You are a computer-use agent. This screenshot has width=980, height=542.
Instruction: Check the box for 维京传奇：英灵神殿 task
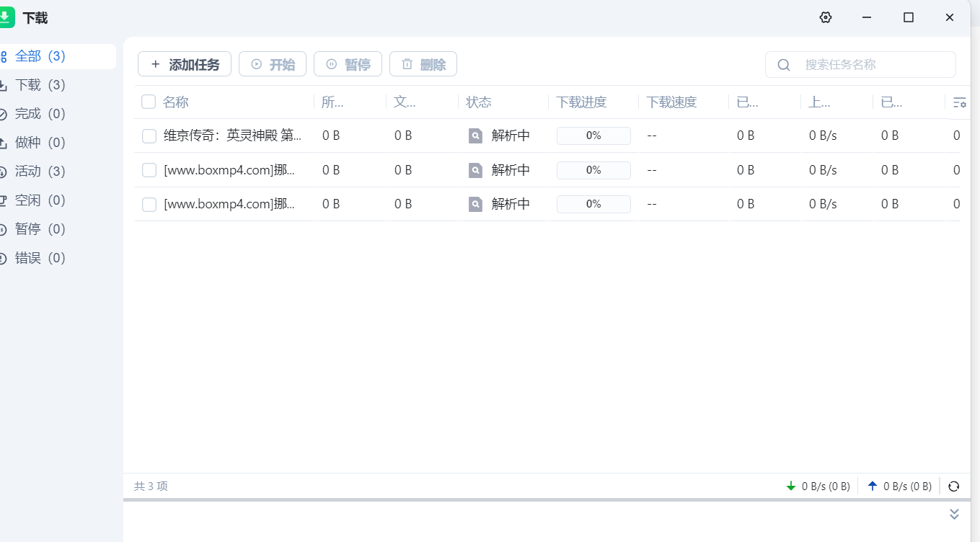149,135
